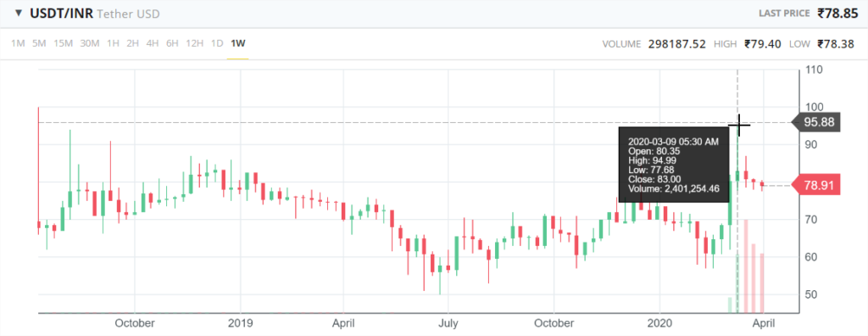Switch to the 12H interval
The width and height of the screenshot is (868, 336).
pos(194,43)
